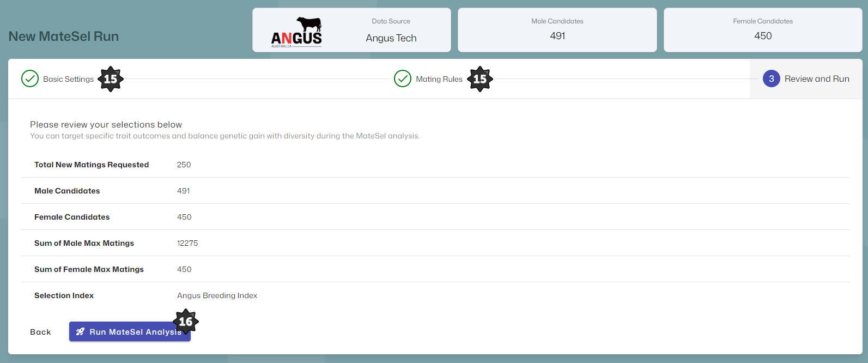The image size is (868, 363).
Task: Click the green checkmark beside Basic Settings
Action: pos(30,79)
